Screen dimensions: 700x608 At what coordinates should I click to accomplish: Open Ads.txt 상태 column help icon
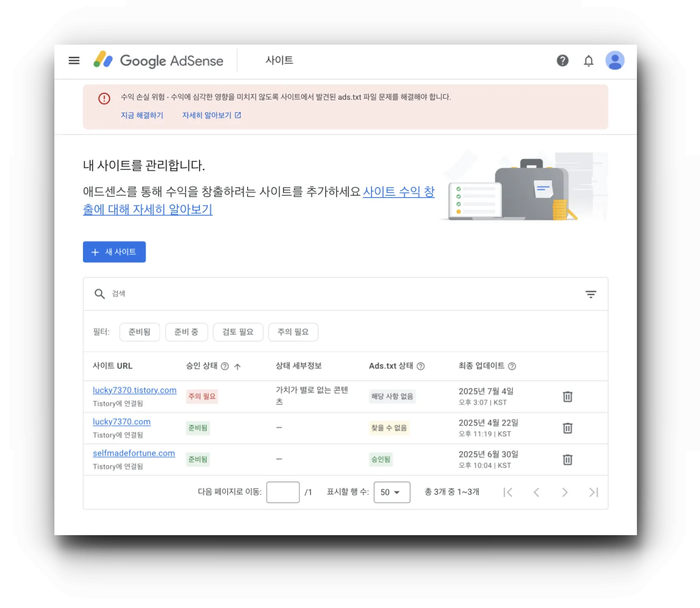(x=420, y=366)
